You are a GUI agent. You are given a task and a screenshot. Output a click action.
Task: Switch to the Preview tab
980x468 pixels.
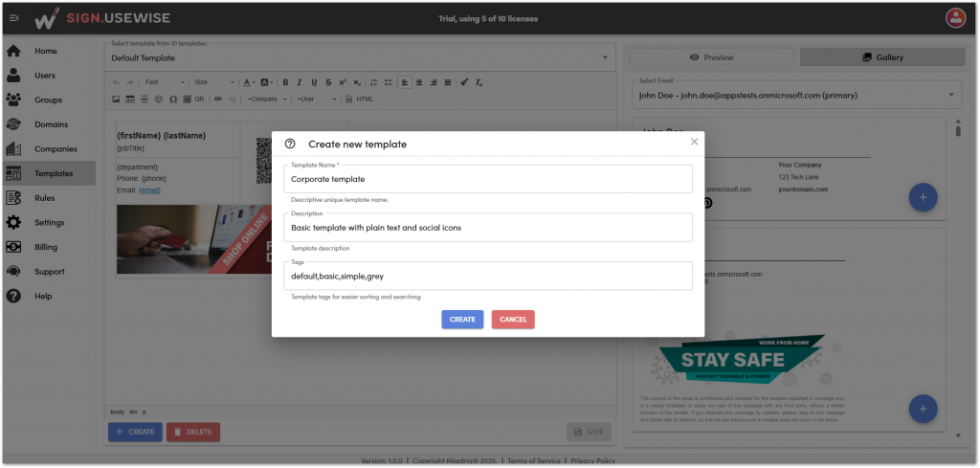711,57
